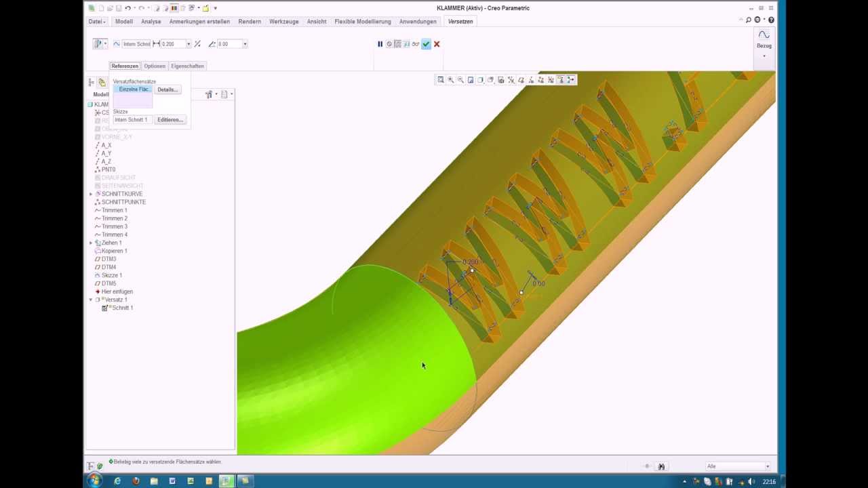This screenshot has width=868, height=488.
Task: Open the Analyse ribbon tab
Action: tap(151, 22)
